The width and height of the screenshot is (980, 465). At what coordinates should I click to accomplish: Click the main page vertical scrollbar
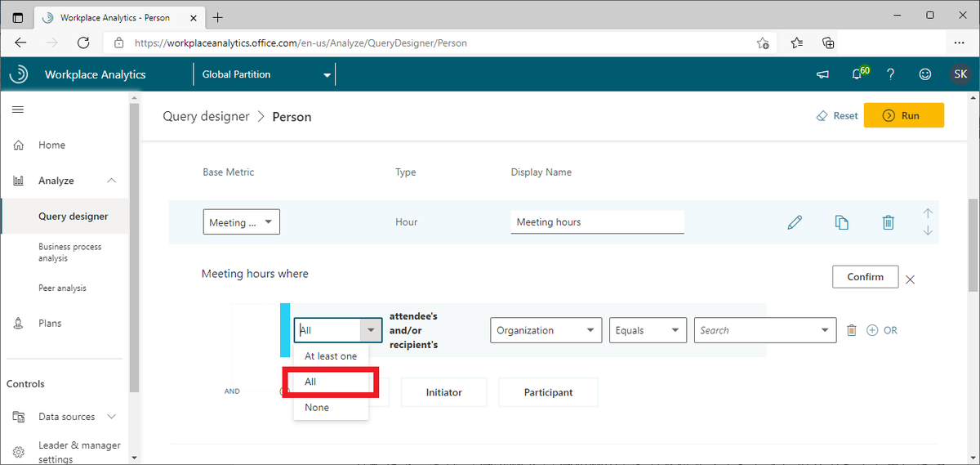tap(973, 245)
